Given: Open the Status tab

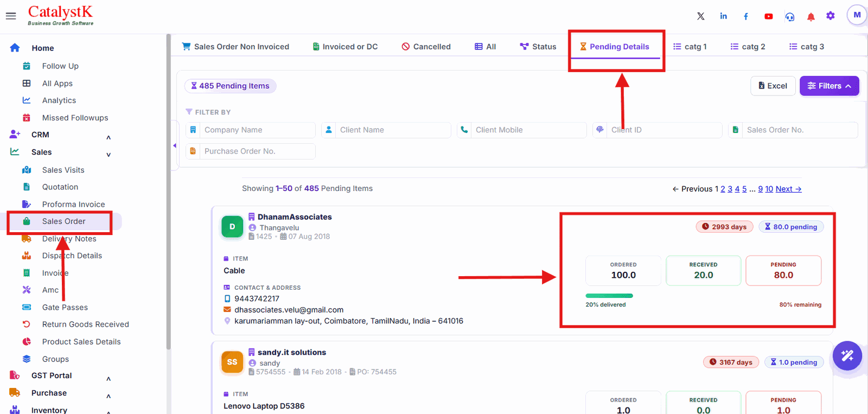Looking at the screenshot, I should point(538,47).
